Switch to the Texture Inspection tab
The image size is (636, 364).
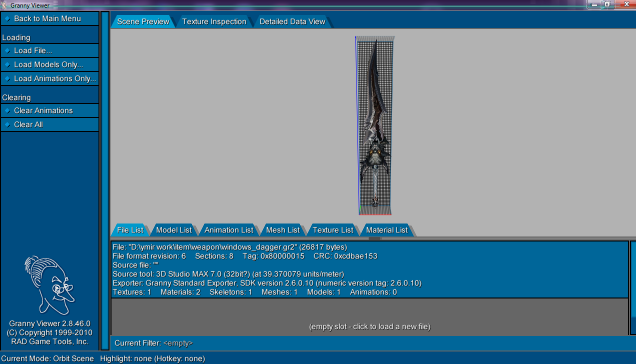pyautogui.click(x=214, y=21)
